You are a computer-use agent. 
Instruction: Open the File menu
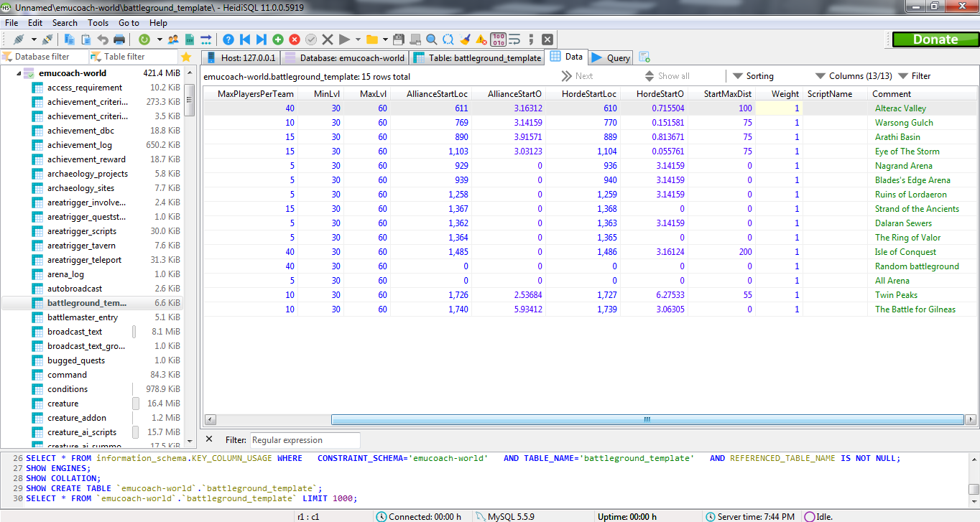pos(11,23)
